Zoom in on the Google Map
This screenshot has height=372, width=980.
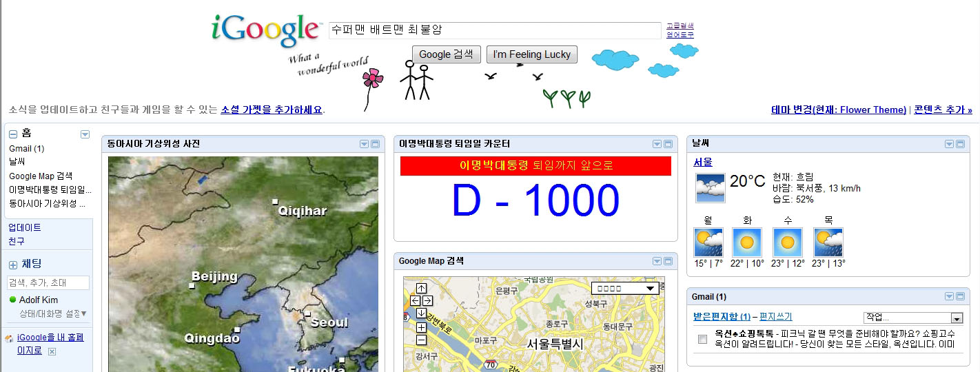click(422, 327)
